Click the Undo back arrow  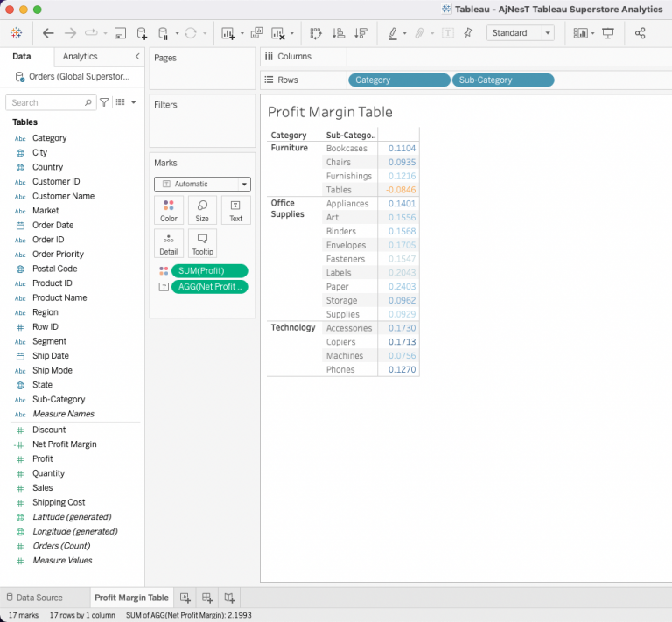(48, 33)
